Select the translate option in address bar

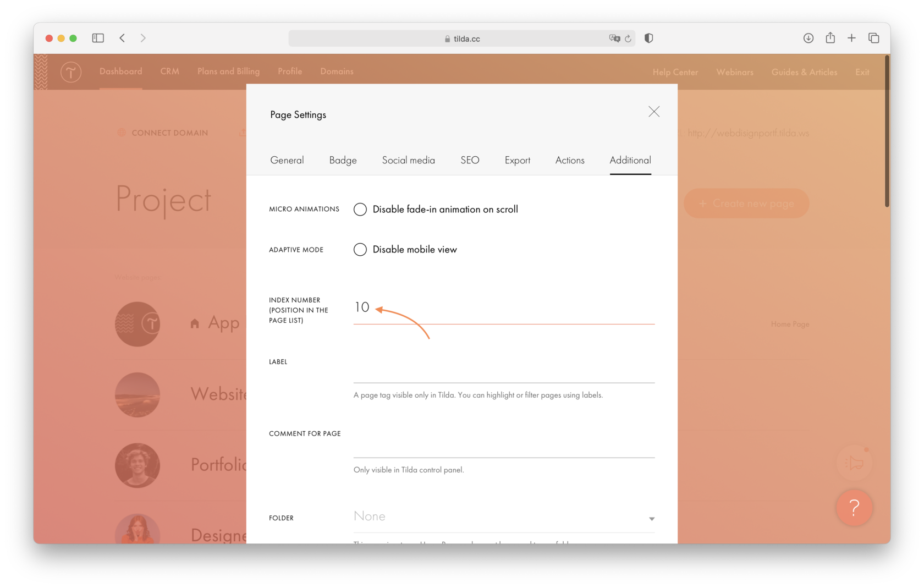click(x=614, y=39)
